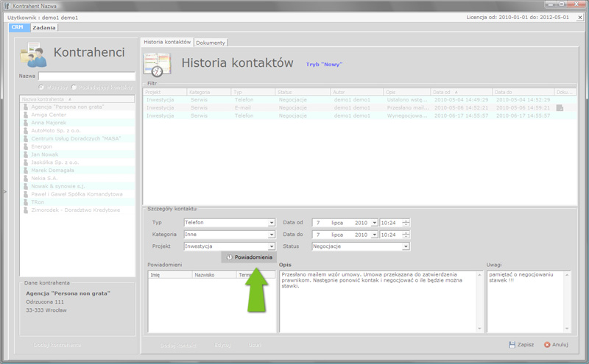The height and width of the screenshot is (364, 589).
Task: Close the inner panel with X
Action: tap(580, 18)
